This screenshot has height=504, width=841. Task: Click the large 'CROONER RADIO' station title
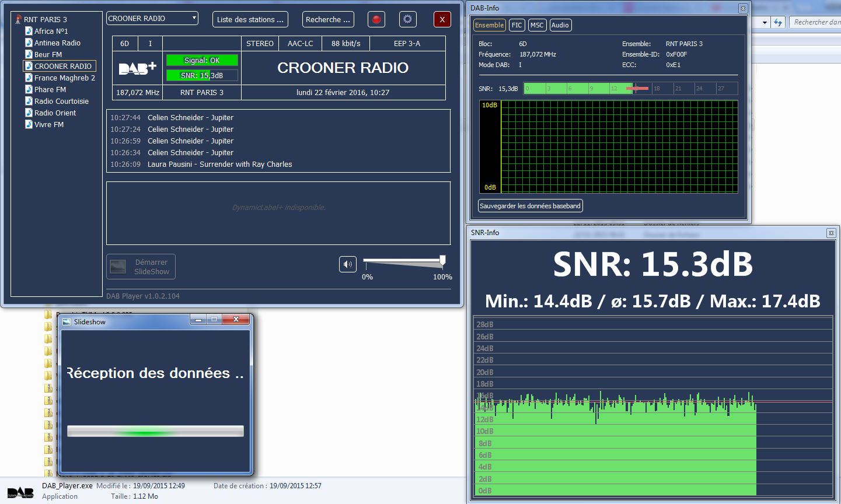click(x=343, y=68)
